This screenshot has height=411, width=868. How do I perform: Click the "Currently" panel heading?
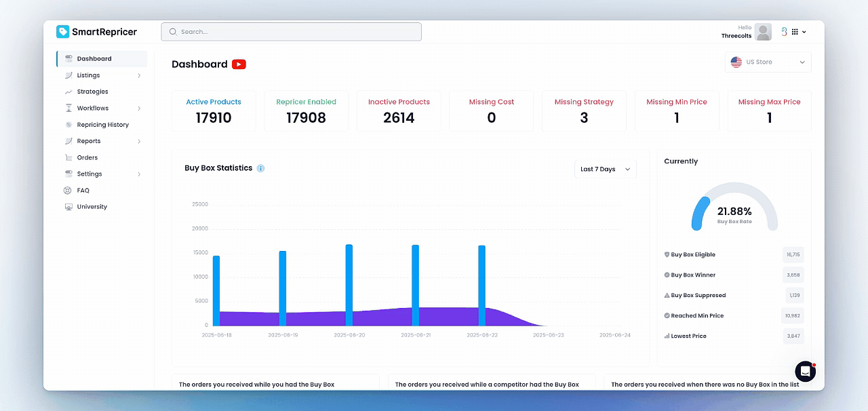coord(681,161)
